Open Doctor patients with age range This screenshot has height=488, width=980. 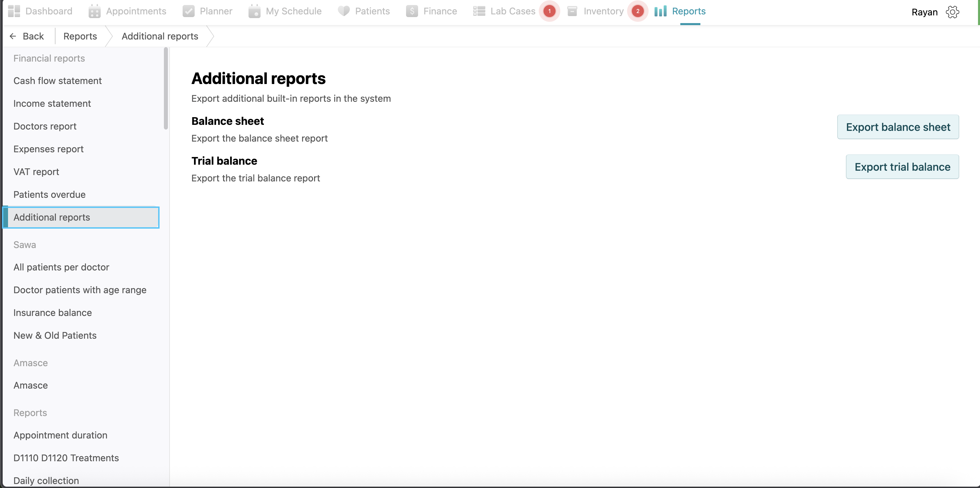pyautogui.click(x=80, y=290)
